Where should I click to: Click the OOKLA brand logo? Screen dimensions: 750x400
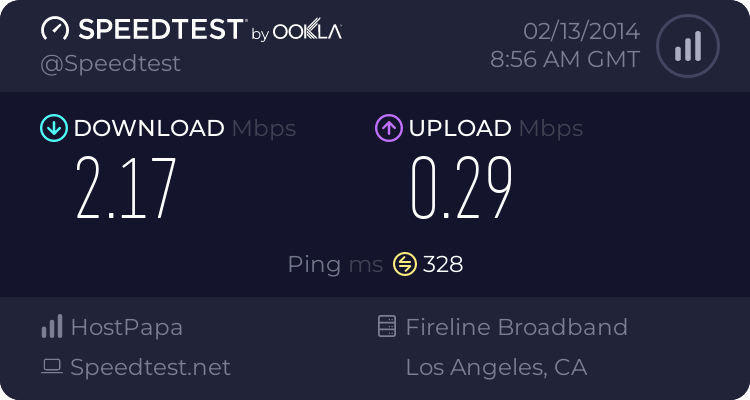308,32
